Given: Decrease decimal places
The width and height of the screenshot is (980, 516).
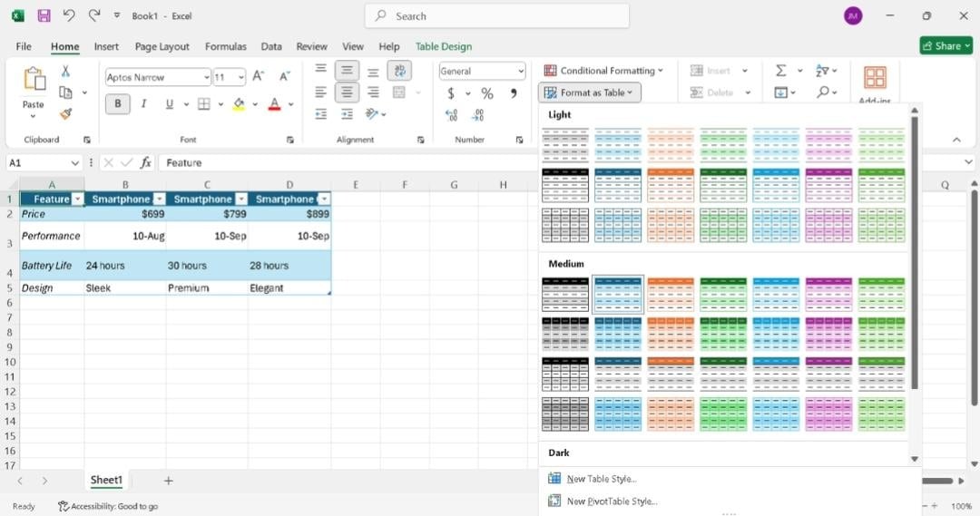Looking at the screenshot, I should click(x=478, y=115).
